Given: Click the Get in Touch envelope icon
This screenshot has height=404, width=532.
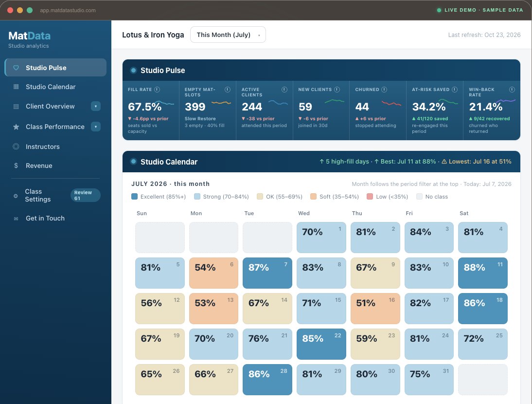Looking at the screenshot, I should pos(16,218).
